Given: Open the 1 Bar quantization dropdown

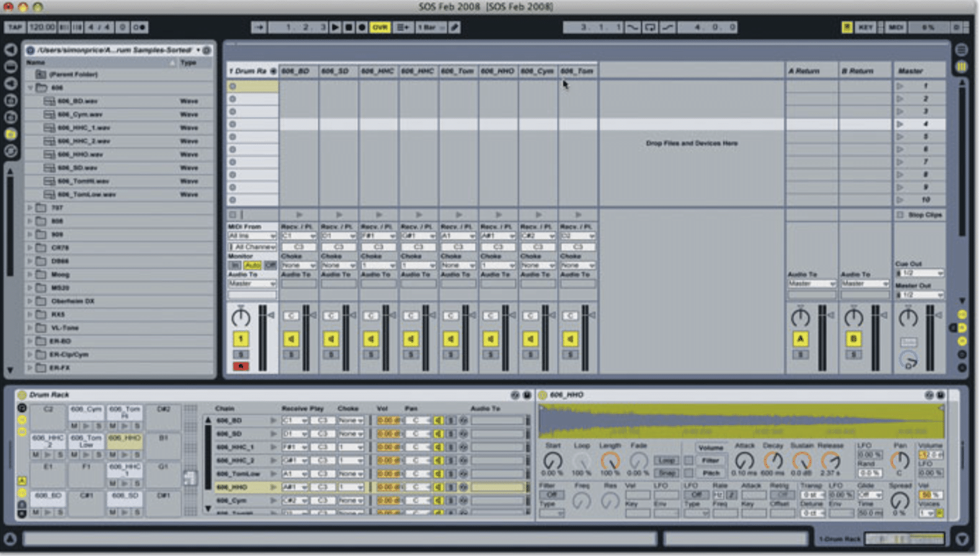Looking at the screenshot, I should (x=431, y=27).
